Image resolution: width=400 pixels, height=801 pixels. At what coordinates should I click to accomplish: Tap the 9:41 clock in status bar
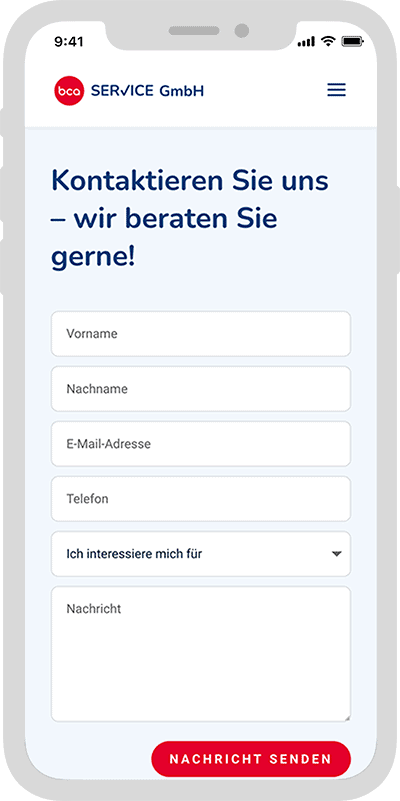[68, 42]
